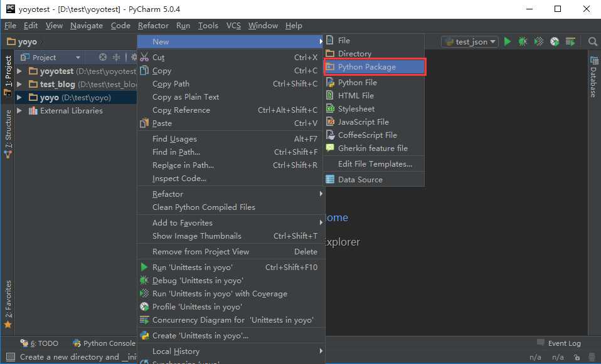
Task: Click the yoyo breadcrumb in navigation bar
Action: pos(22,42)
